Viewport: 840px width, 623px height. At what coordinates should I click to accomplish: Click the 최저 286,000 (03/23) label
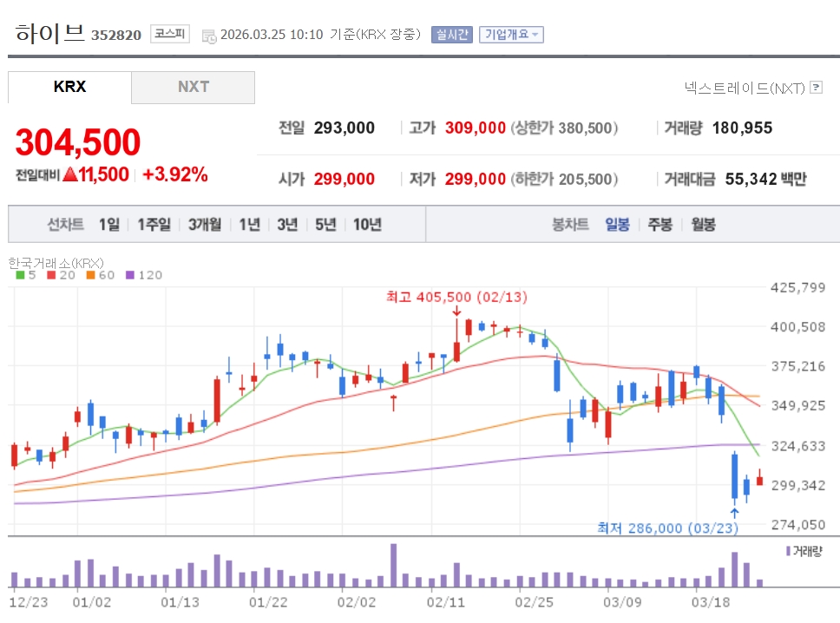(667, 528)
